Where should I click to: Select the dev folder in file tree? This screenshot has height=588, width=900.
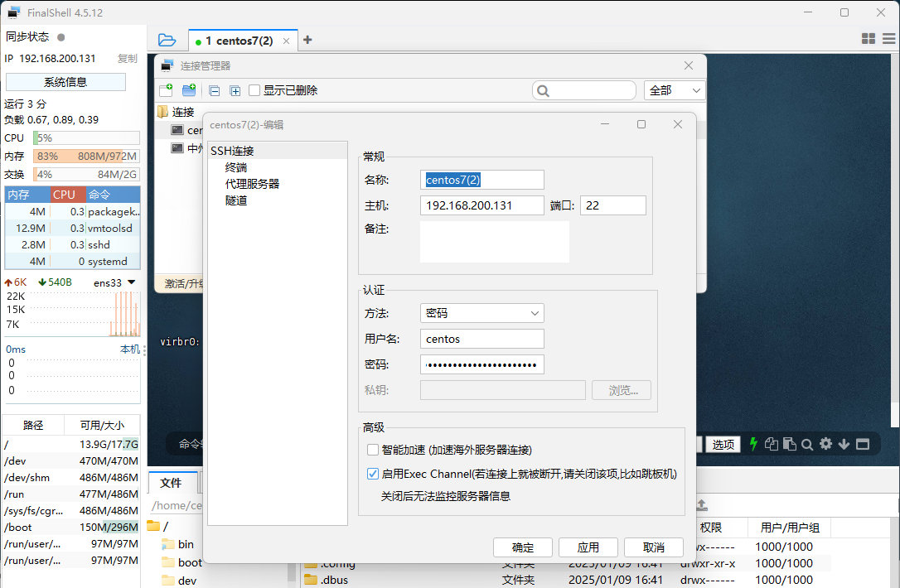pos(179,581)
